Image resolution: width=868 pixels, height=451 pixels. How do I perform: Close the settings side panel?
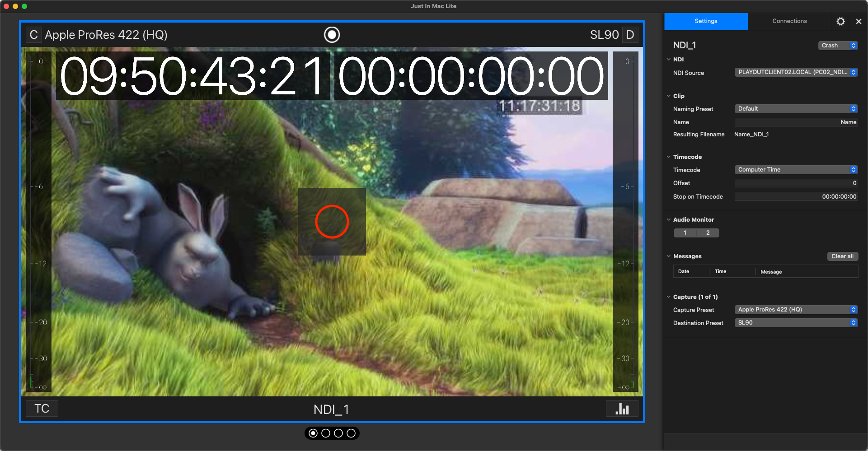point(859,21)
